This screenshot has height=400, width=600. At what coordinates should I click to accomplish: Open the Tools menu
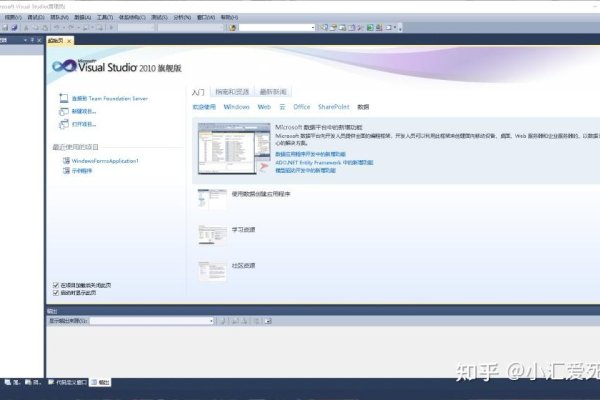tap(105, 17)
